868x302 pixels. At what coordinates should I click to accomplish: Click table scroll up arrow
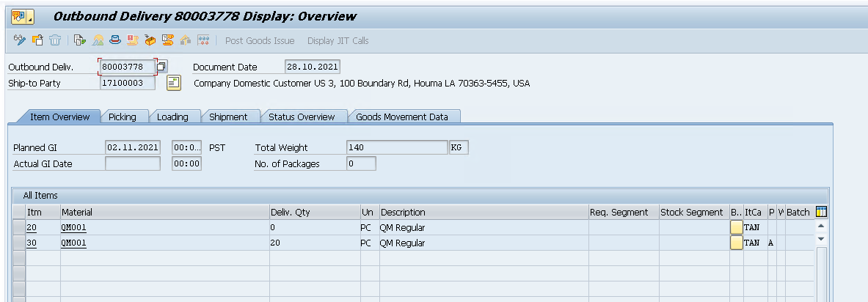[821, 226]
